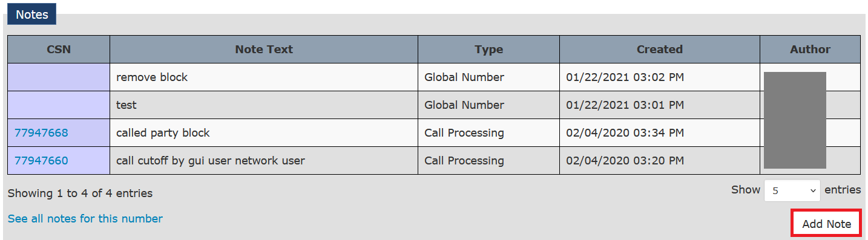
Task: Sort by CSN column header
Action: pyautogui.click(x=59, y=50)
